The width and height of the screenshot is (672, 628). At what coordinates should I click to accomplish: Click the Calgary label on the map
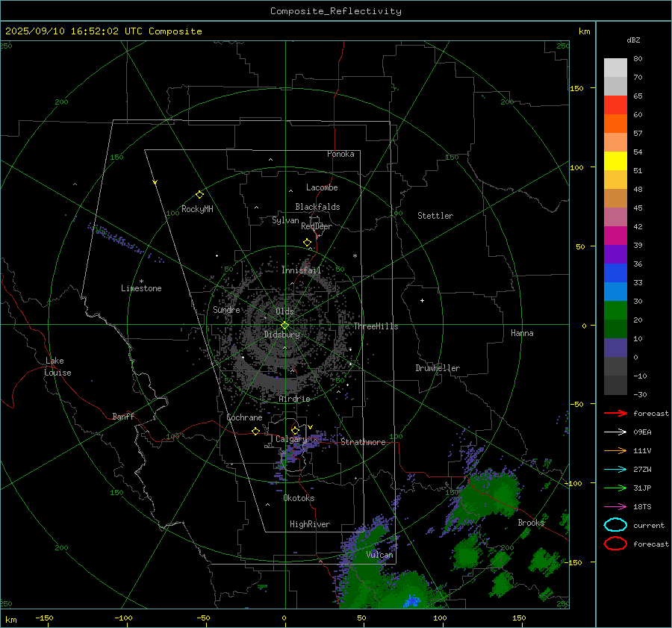click(x=291, y=439)
